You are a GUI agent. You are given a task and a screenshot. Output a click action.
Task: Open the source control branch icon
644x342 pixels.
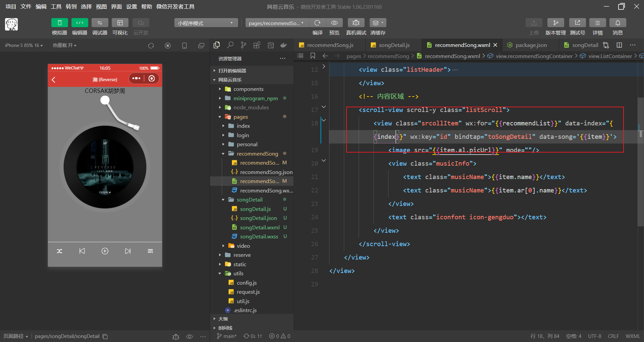[x=244, y=45]
